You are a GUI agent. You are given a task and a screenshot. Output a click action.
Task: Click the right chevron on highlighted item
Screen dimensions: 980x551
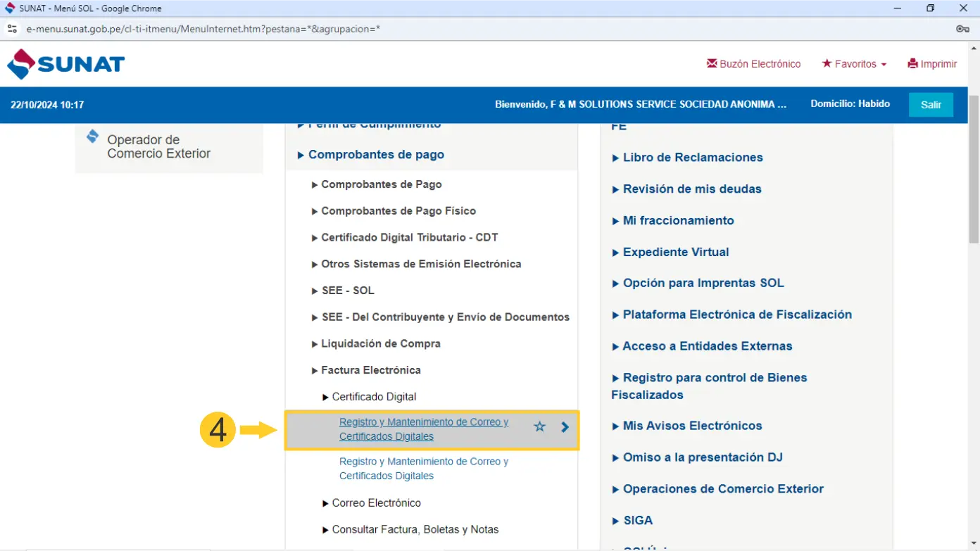(565, 426)
